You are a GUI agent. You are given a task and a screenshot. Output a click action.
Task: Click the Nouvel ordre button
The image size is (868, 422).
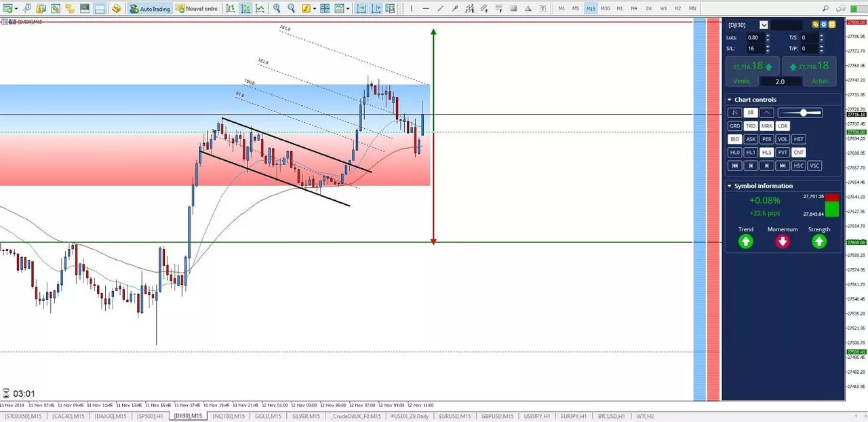[197, 9]
